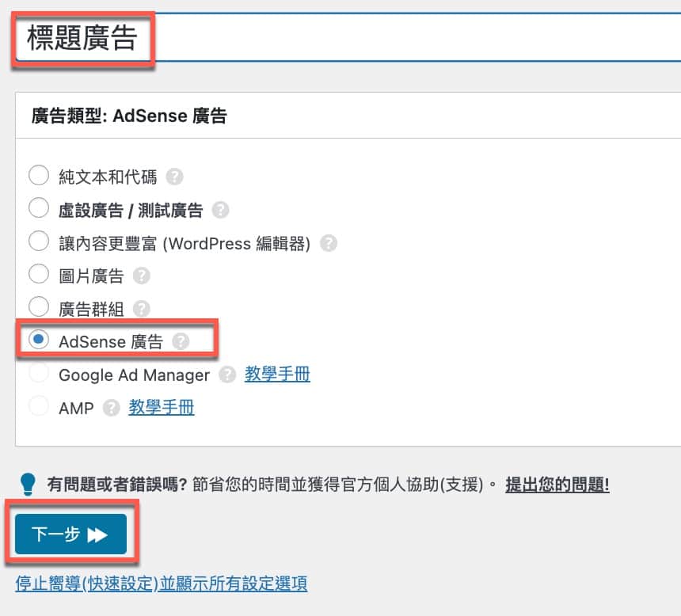The width and height of the screenshot is (681, 616).
Task: Open 教學手冊 link beside AMP
Action: pos(162,408)
